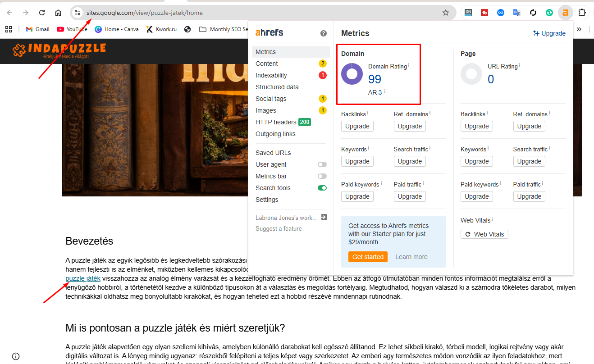Viewport: 594px width, 364px height.
Task: Open the Monthly SEO bookmarks folder
Action: (x=224, y=29)
